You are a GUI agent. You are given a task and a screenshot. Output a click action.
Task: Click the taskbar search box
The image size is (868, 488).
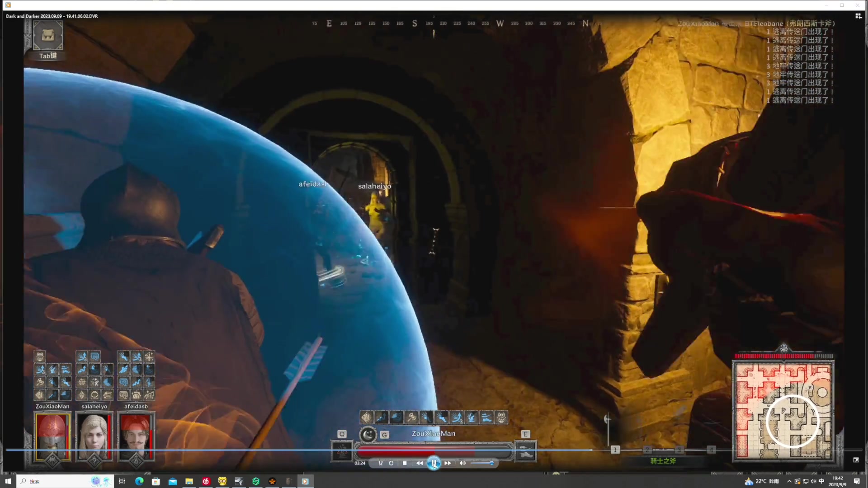pos(65,481)
